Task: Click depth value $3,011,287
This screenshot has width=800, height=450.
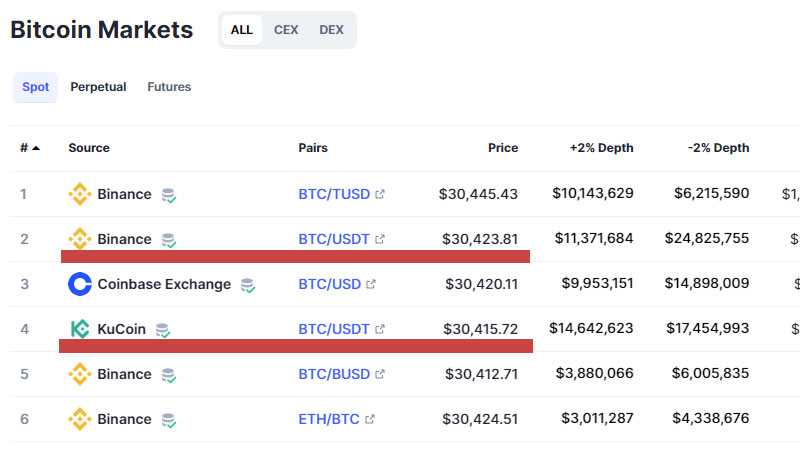Action: pos(597,418)
